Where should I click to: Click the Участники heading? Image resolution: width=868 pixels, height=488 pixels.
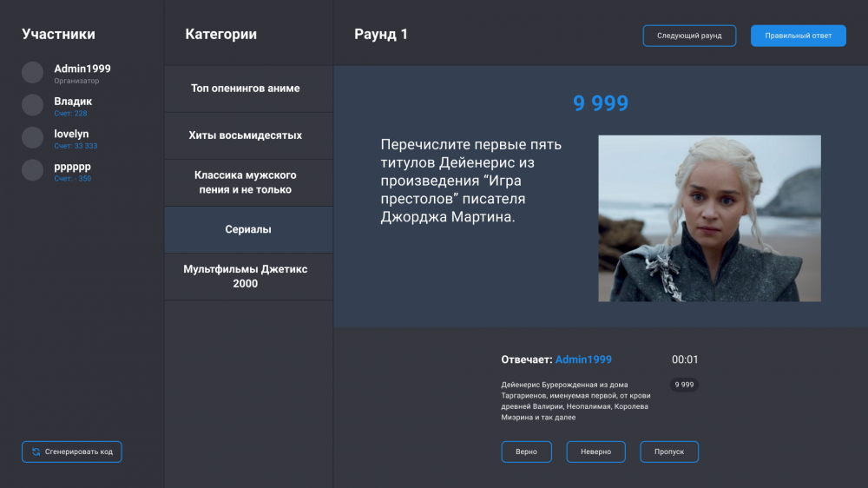(x=59, y=35)
